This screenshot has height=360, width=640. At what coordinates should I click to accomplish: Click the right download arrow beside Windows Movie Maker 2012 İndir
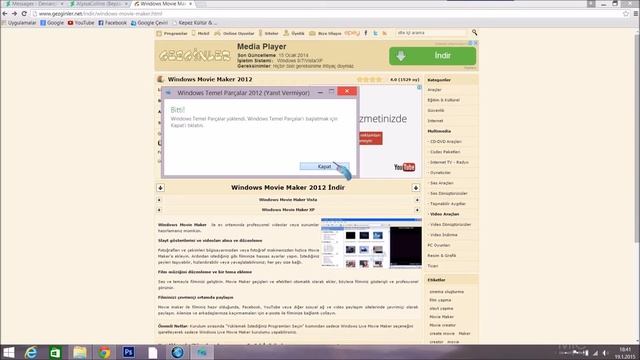click(416, 188)
